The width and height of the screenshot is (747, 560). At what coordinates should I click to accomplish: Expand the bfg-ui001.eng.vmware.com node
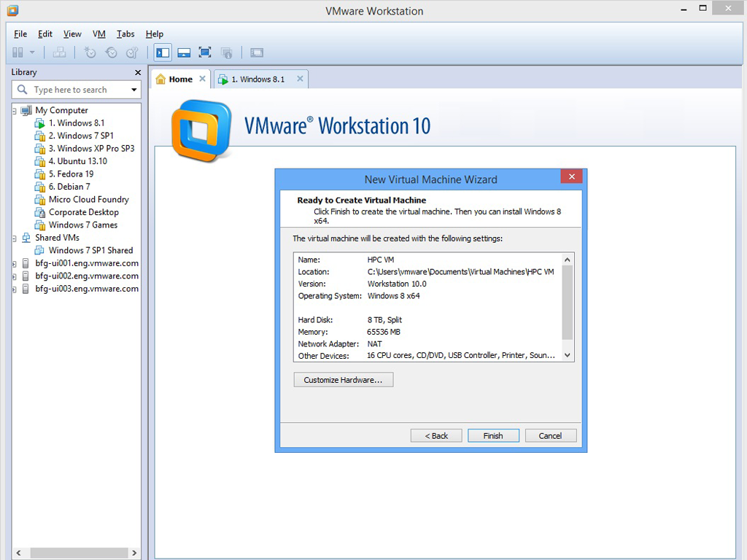(x=15, y=263)
